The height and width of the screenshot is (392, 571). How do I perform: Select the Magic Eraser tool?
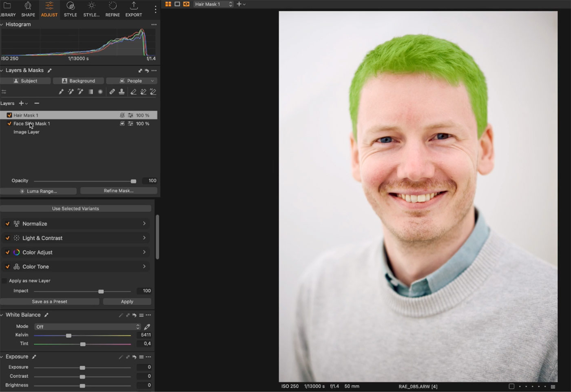click(143, 92)
